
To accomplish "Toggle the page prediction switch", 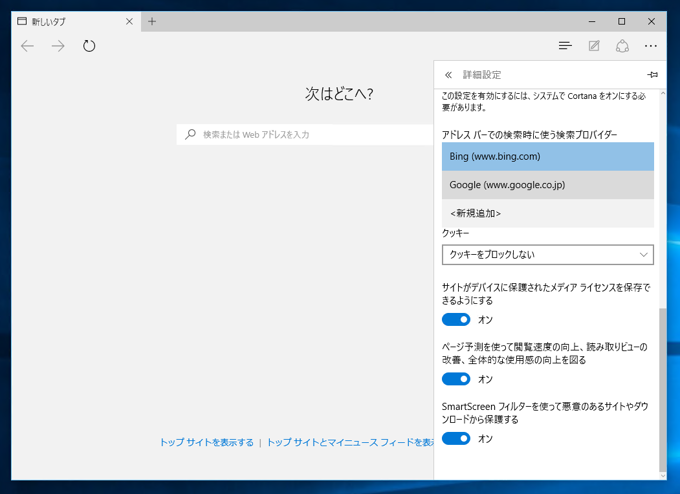I will pyautogui.click(x=456, y=379).
